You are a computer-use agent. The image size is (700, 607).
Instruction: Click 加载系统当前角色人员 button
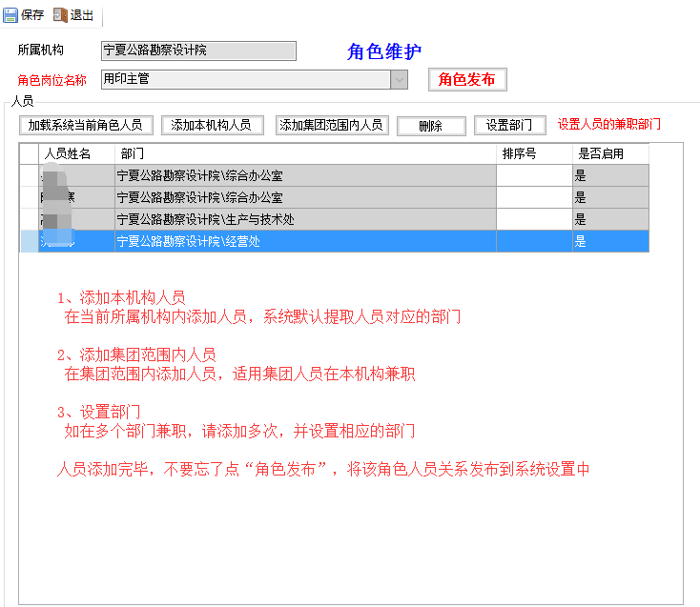coord(85,125)
